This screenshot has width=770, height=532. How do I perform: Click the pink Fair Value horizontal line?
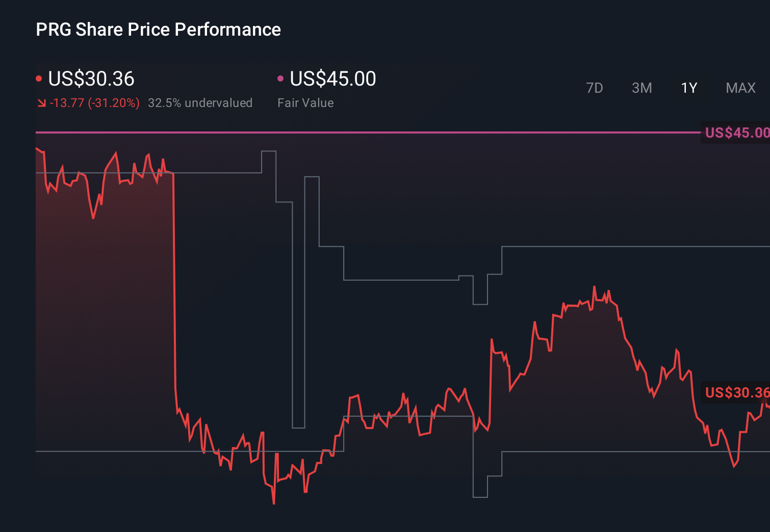[357, 132]
